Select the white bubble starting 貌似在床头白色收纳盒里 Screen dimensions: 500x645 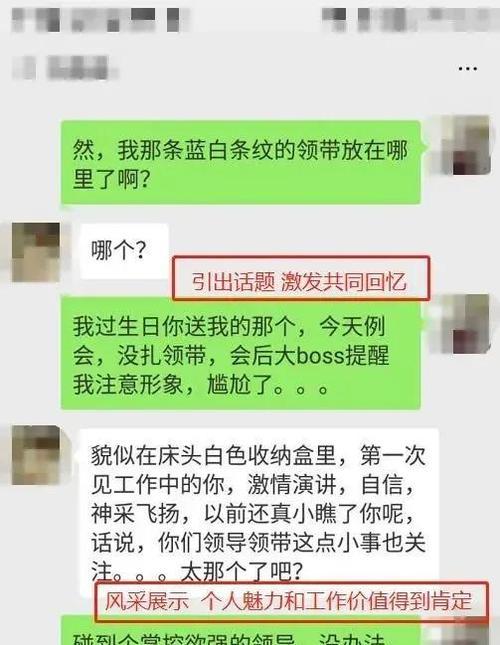(259, 510)
